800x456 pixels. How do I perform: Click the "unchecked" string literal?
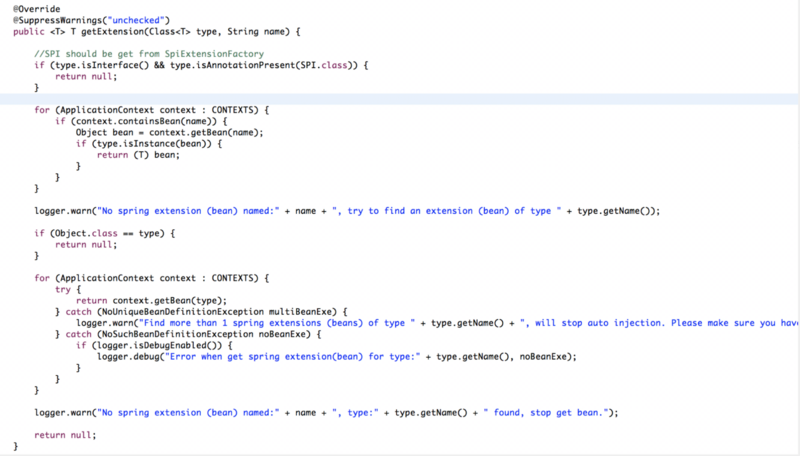click(x=136, y=20)
